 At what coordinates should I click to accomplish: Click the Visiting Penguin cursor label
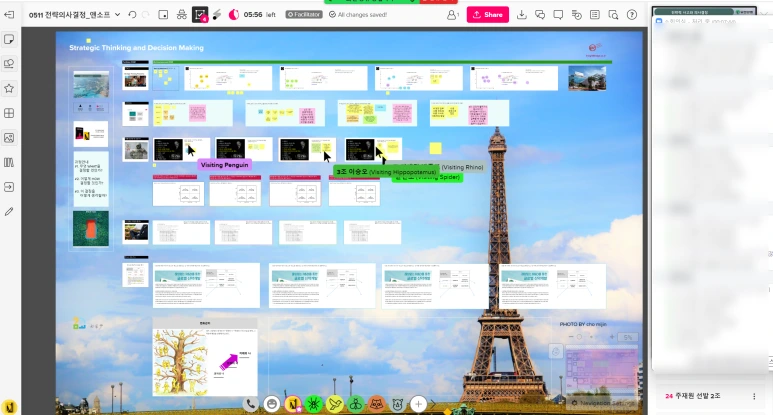tap(224, 165)
